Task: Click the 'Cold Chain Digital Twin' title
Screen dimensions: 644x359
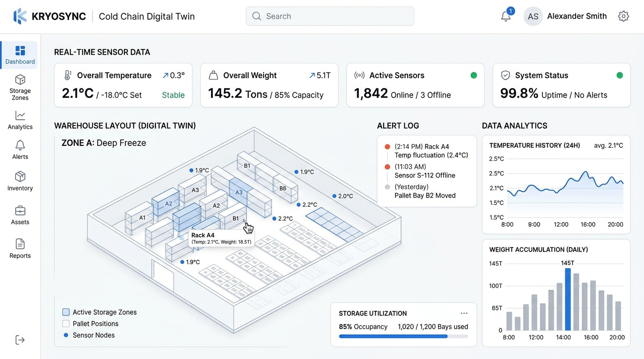Action: 146,16
